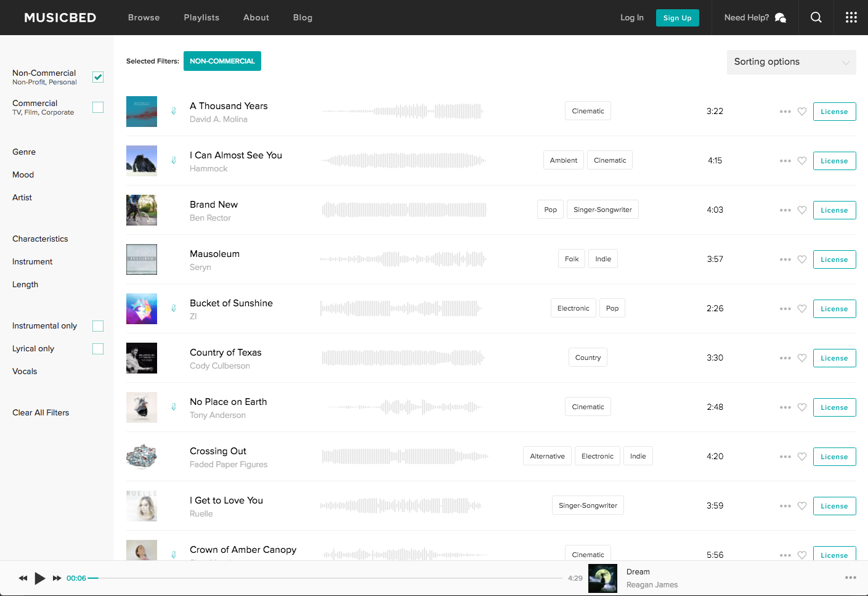Open the search magnifier icon

tap(816, 17)
